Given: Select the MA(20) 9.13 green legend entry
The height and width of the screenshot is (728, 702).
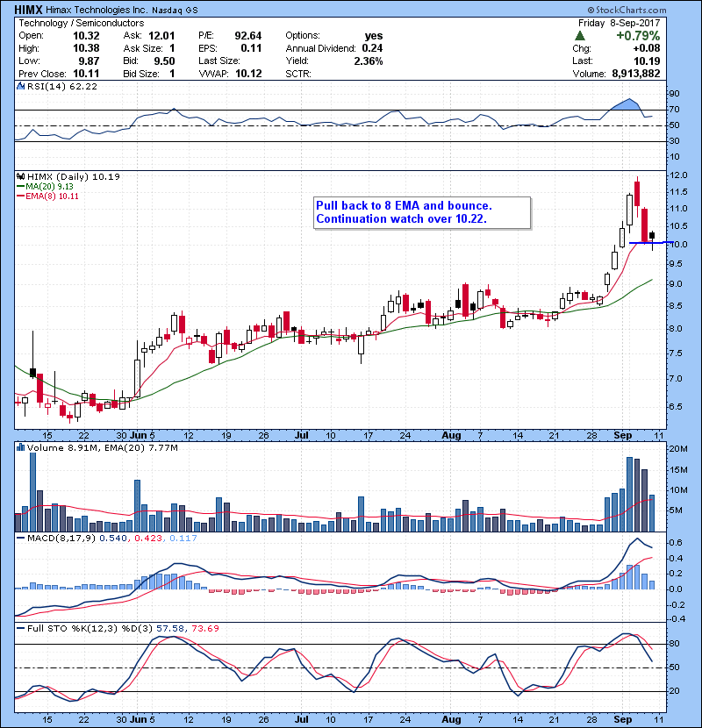Looking at the screenshot, I should coord(45,186).
